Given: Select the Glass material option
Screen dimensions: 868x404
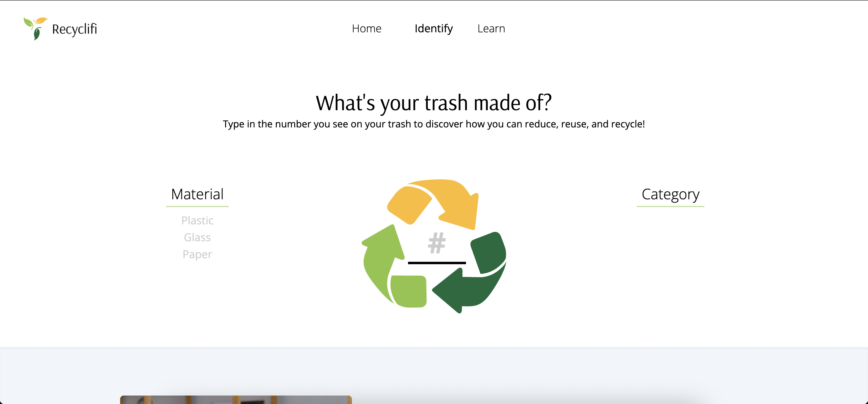Looking at the screenshot, I should [x=197, y=237].
